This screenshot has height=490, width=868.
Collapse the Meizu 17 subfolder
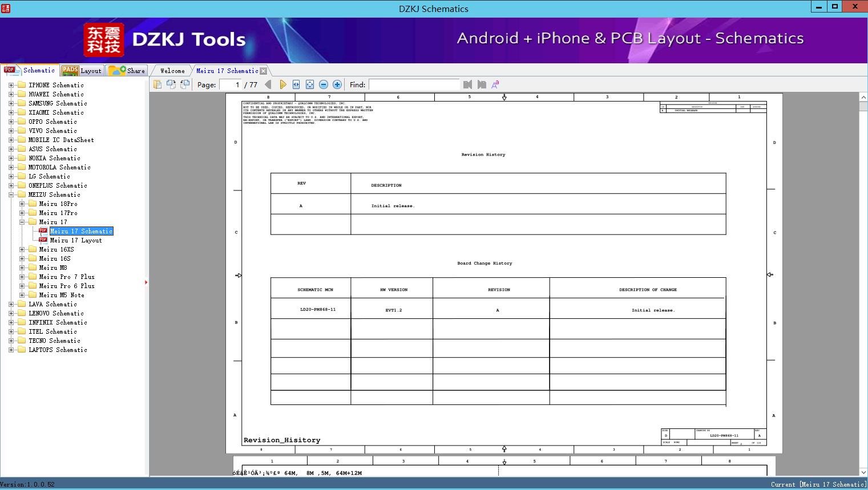click(x=22, y=222)
